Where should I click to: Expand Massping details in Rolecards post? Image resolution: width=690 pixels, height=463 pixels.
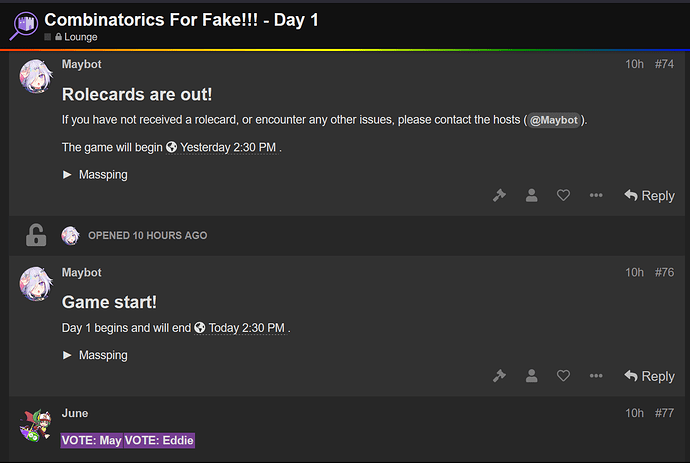click(x=95, y=175)
